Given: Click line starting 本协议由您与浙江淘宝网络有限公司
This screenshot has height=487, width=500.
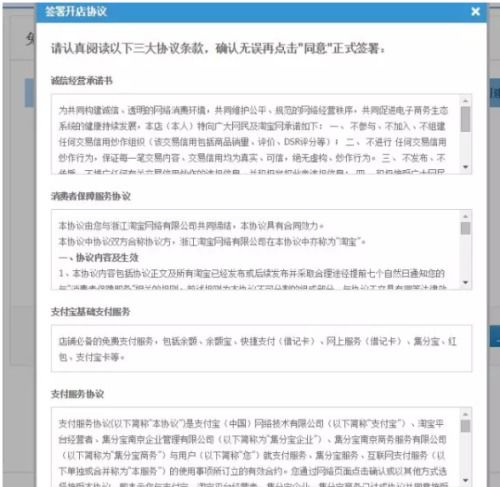Looking at the screenshot, I should [191, 226].
